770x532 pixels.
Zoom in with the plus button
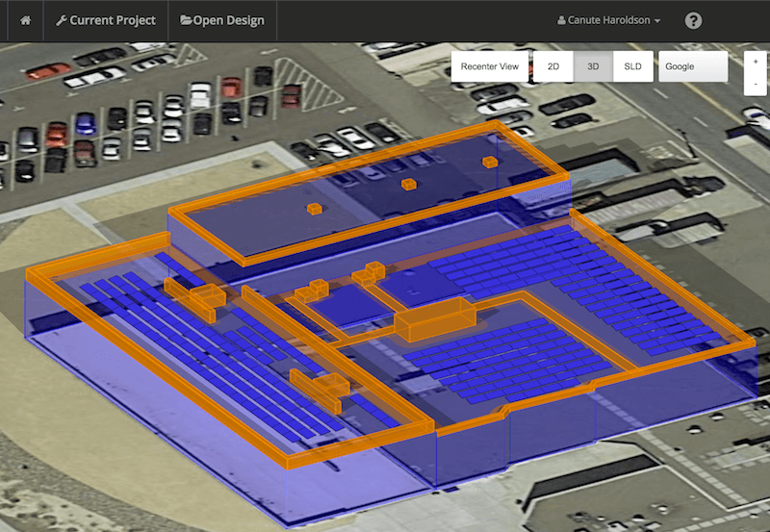coord(756,60)
